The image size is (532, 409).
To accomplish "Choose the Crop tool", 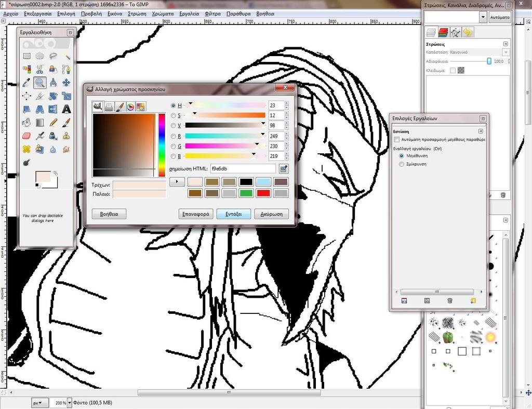I will click(x=39, y=96).
